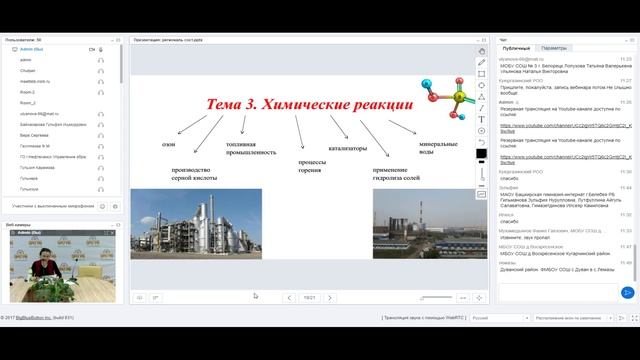Click the upload presentation button

point(140,298)
